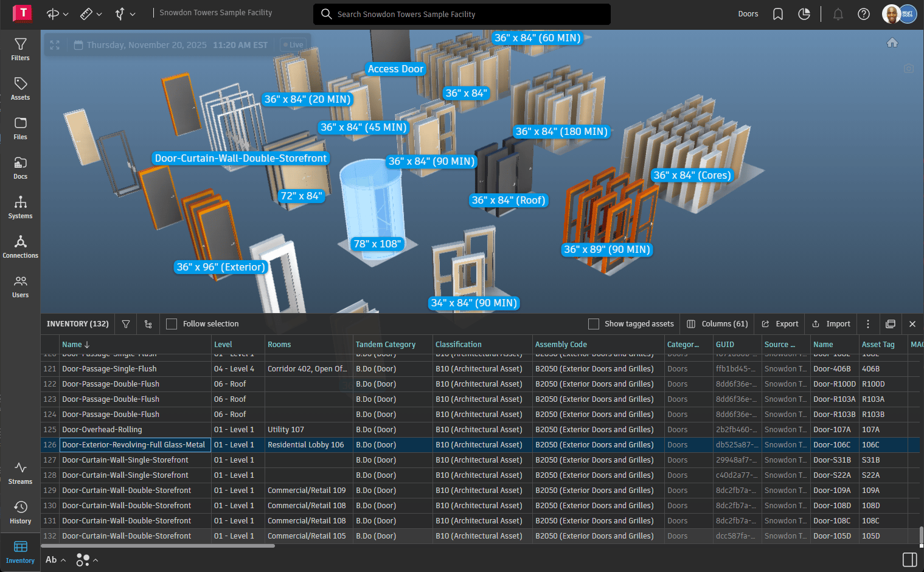Pop out the inventory panel window
The height and width of the screenshot is (572, 924).
(890, 324)
